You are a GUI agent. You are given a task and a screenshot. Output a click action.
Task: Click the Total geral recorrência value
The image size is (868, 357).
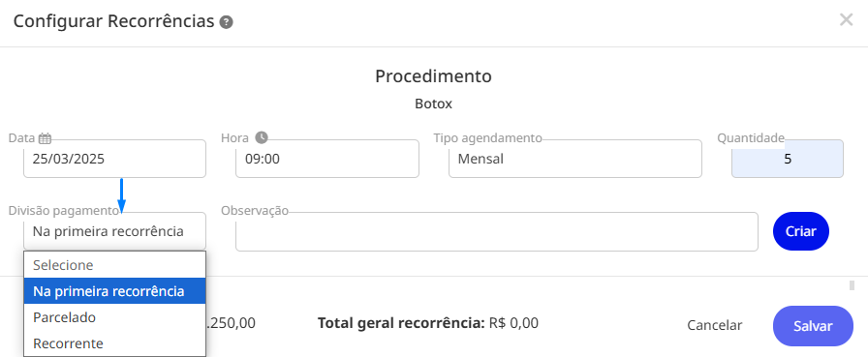pos(513,323)
